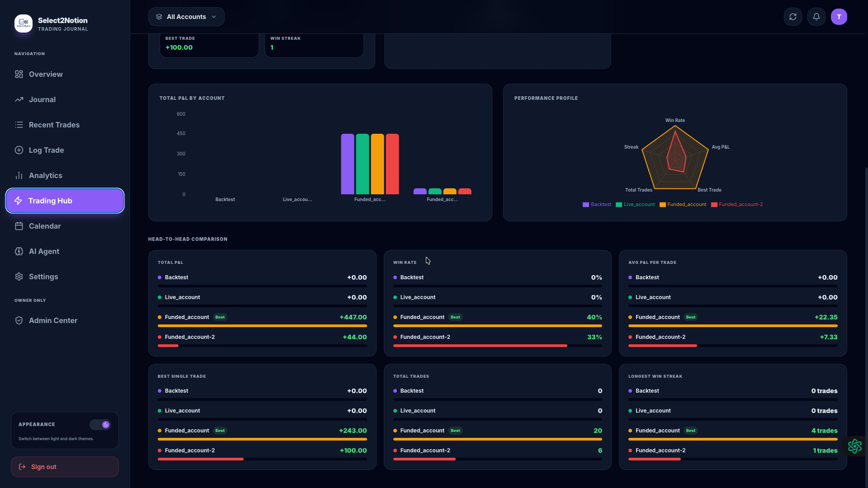Click the Sign out arrow icon
Image resolution: width=868 pixels, height=488 pixels.
click(x=22, y=467)
